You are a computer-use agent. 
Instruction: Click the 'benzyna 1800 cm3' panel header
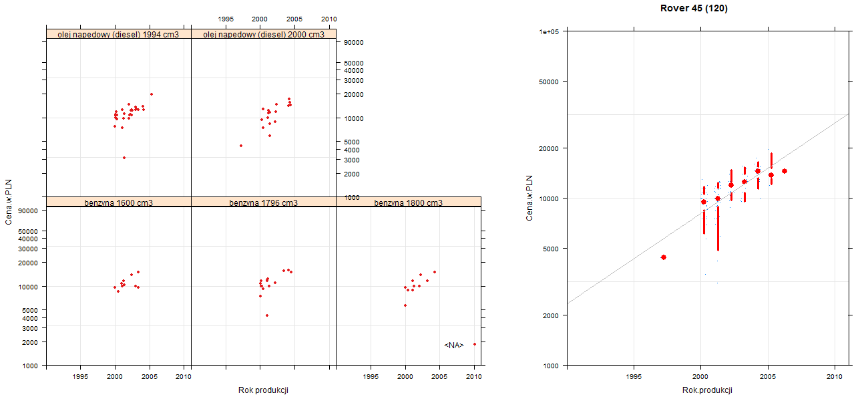409,202
